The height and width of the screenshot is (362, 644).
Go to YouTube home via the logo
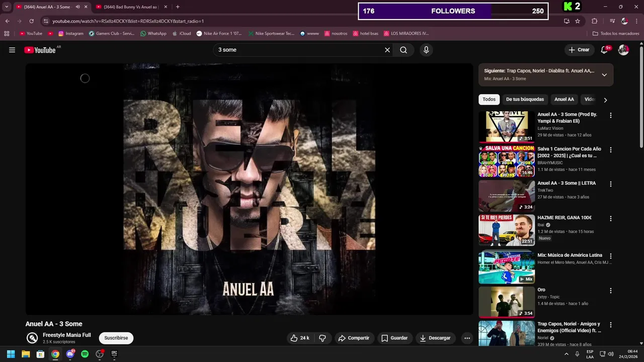point(40,50)
